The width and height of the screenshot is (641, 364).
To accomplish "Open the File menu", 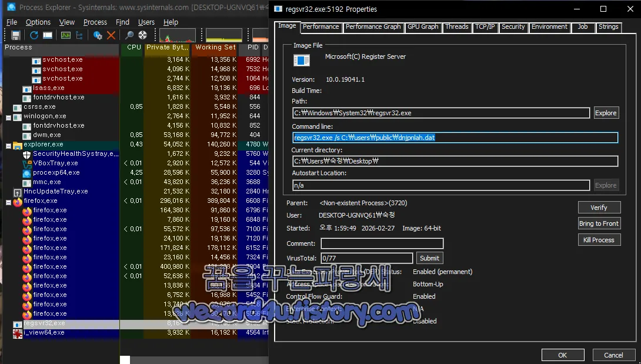I will pyautogui.click(x=12, y=22).
